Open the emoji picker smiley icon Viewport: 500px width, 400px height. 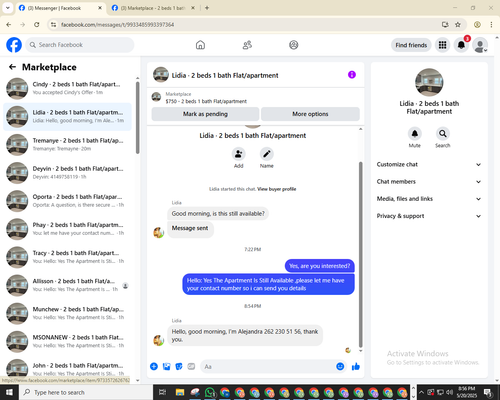pyautogui.click(x=340, y=367)
